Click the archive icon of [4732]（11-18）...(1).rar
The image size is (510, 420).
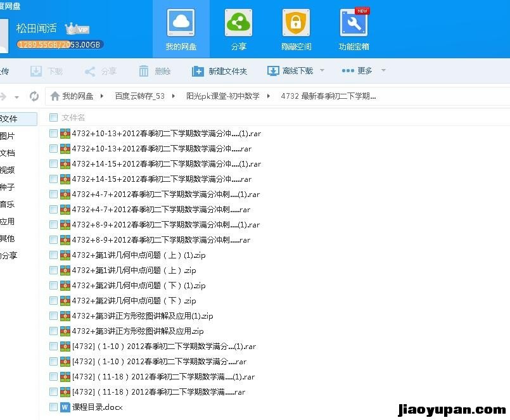(x=65, y=377)
